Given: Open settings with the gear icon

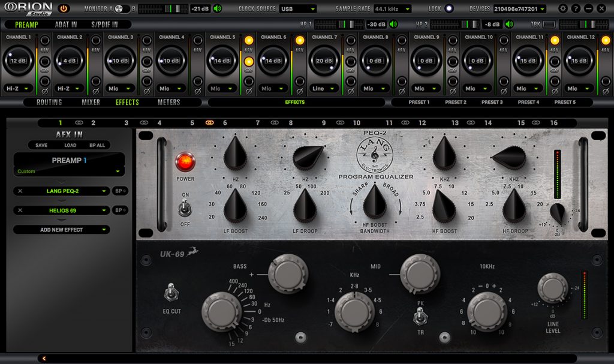Looking at the screenshot, I should (562, 8).
